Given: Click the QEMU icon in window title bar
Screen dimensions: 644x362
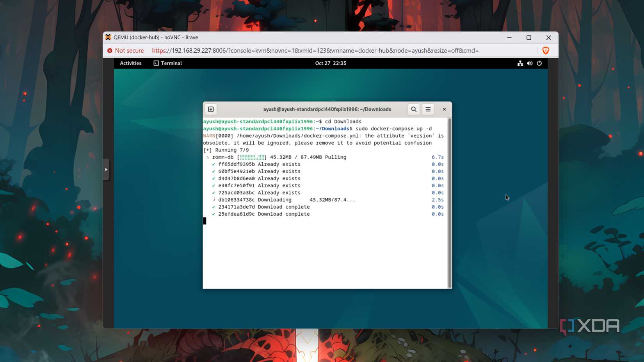Looking at the screenshot, I should pos(108,37).
